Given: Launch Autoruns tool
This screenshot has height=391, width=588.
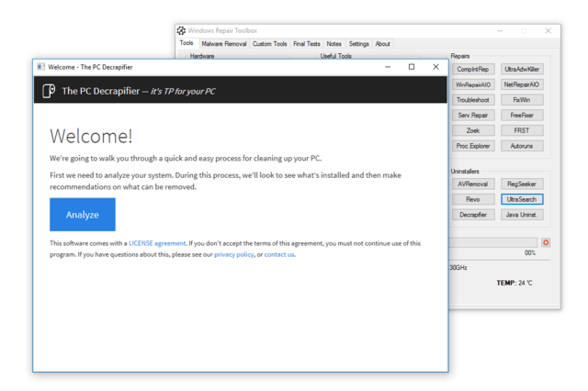Looking at the screenshot, I should 522,146.
